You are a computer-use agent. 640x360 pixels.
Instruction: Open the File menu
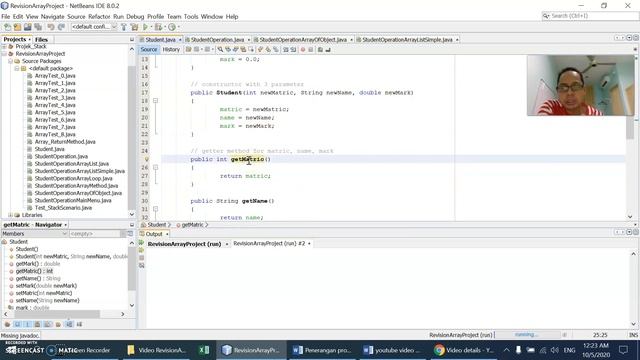(x=6, y=17)
